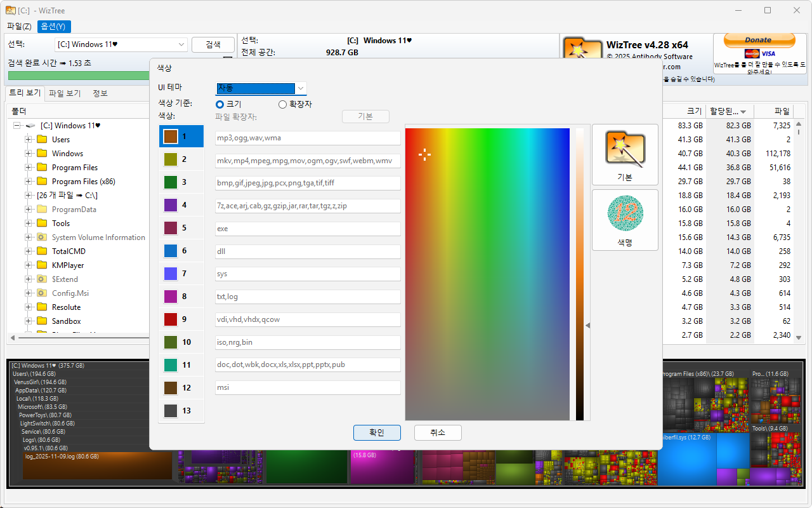Open the UI 테마 dropdown set to 자동
The image size is (812, 508).
(x=261, y=88)
